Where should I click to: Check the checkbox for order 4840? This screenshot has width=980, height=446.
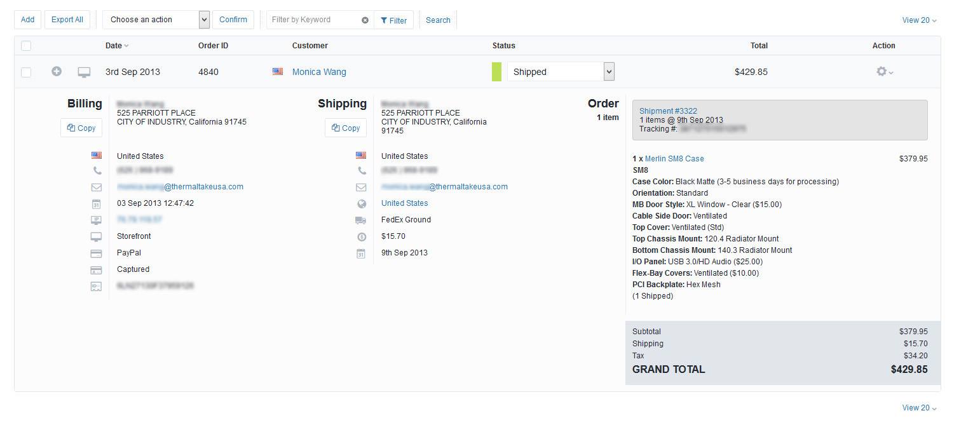26,72
